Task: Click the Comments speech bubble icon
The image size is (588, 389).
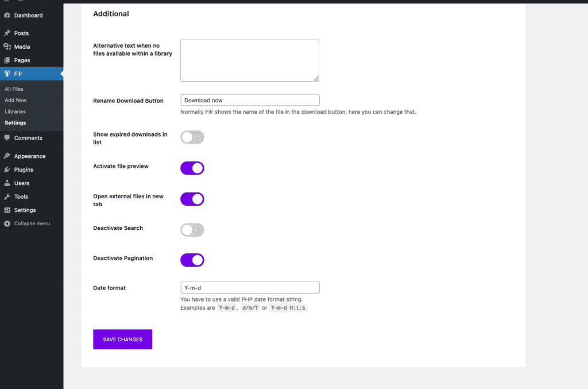Action: pos(7,138)
